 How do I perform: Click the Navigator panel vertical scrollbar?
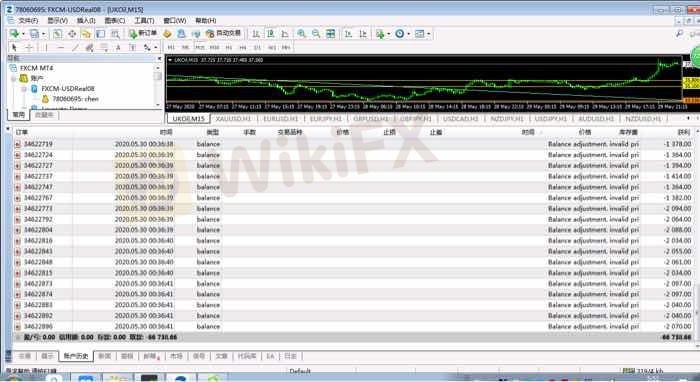158,86
